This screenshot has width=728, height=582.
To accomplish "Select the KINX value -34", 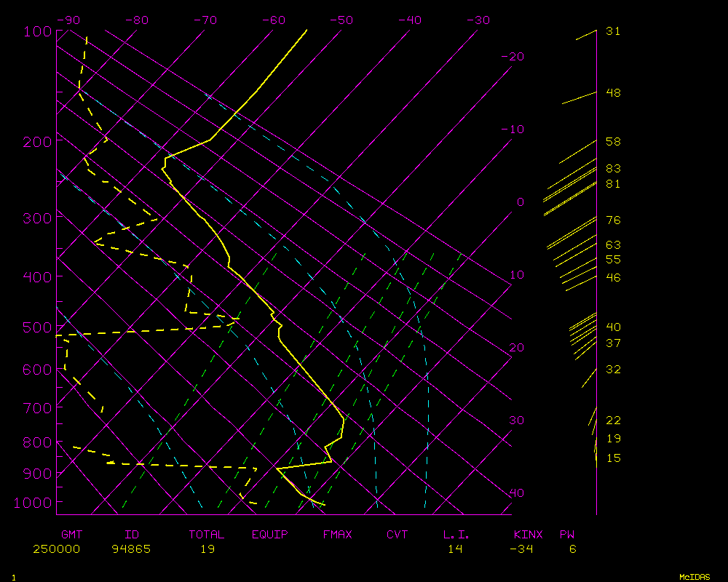I will pos(521,549).
